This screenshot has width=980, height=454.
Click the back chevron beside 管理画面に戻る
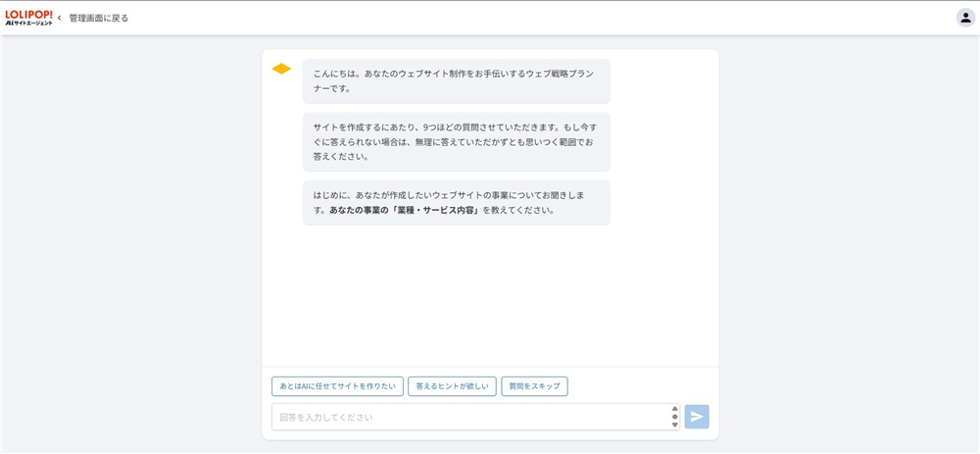[x=60, y=18]
